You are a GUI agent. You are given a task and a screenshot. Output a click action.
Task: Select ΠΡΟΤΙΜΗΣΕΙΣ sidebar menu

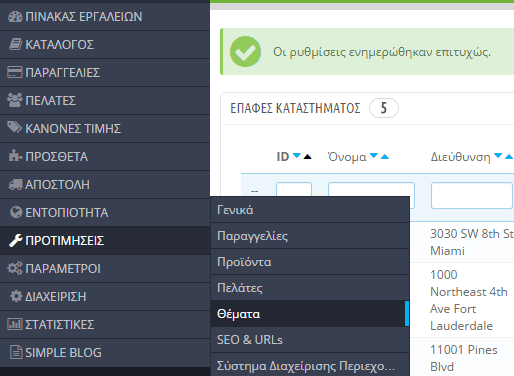(105, 241)
